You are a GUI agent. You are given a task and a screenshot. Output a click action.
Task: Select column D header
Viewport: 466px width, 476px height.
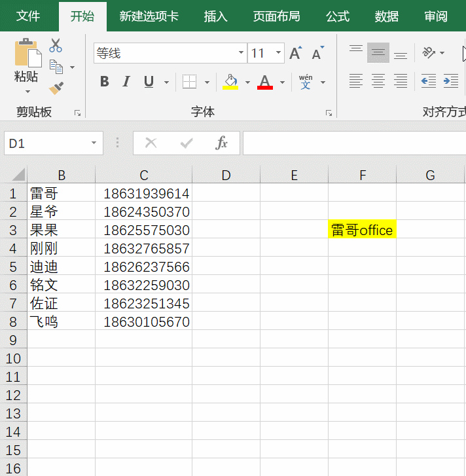coord(226,175)
